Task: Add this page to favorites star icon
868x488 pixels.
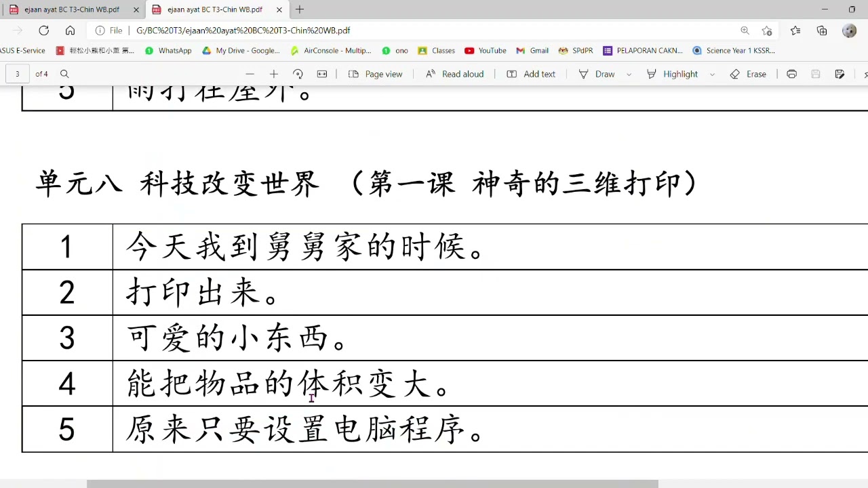Action: 767,30
